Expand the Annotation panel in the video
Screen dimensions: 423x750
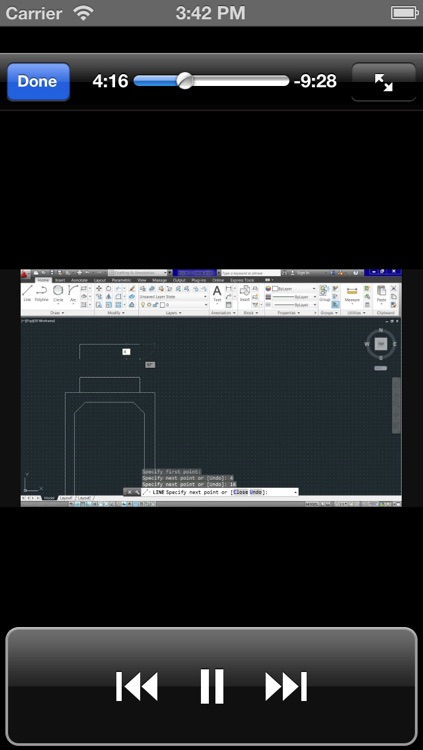[x=223, y=313]
